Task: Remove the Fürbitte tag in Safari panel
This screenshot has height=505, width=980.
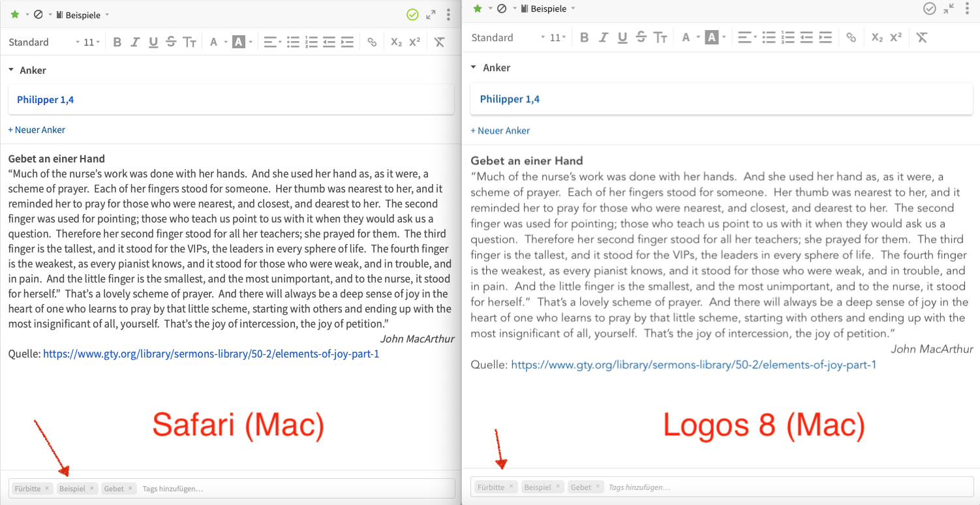Action: [47, 488]
